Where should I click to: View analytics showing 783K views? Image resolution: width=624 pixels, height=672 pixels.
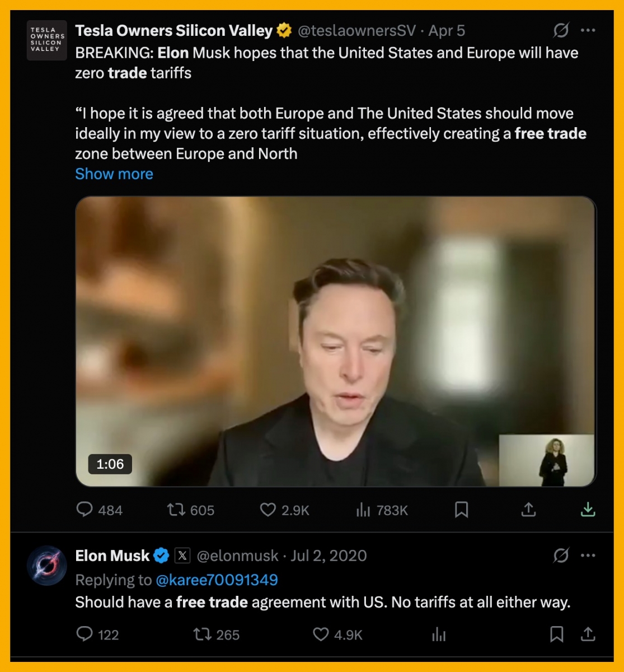(364, 510)
